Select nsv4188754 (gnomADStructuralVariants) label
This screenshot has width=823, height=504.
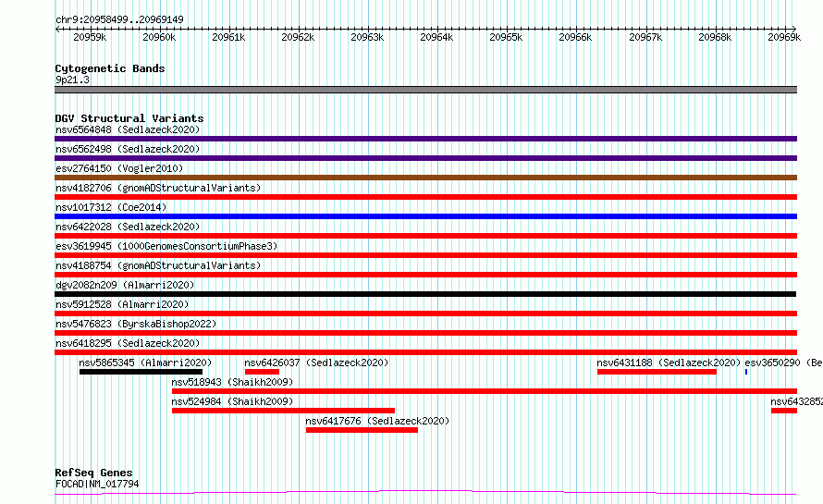pyautogui.click(x=158, y=265)
